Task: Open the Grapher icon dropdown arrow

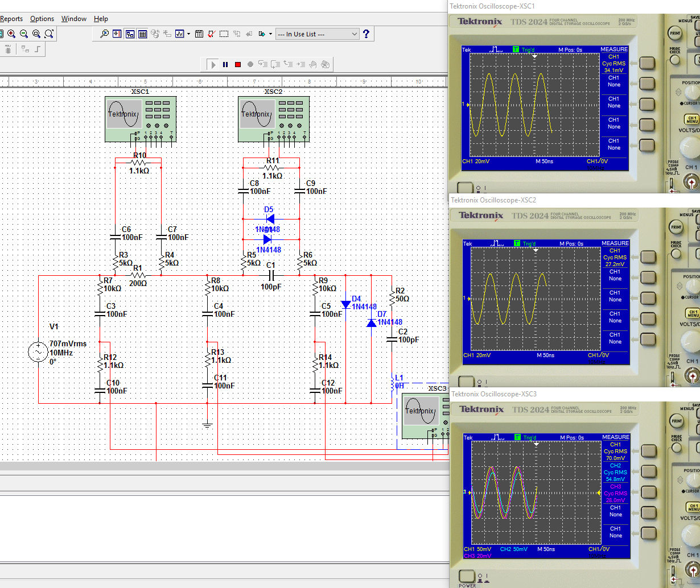Action: pos(188,34)
